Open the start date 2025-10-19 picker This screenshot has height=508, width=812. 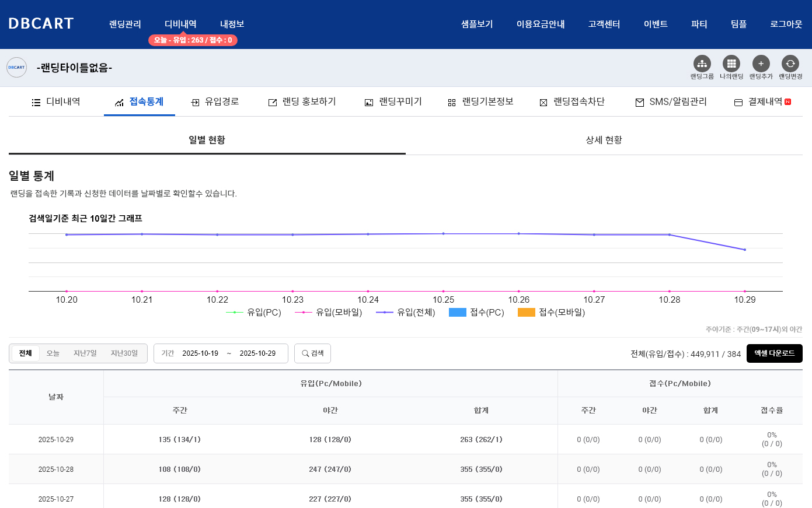pos(200,353)
